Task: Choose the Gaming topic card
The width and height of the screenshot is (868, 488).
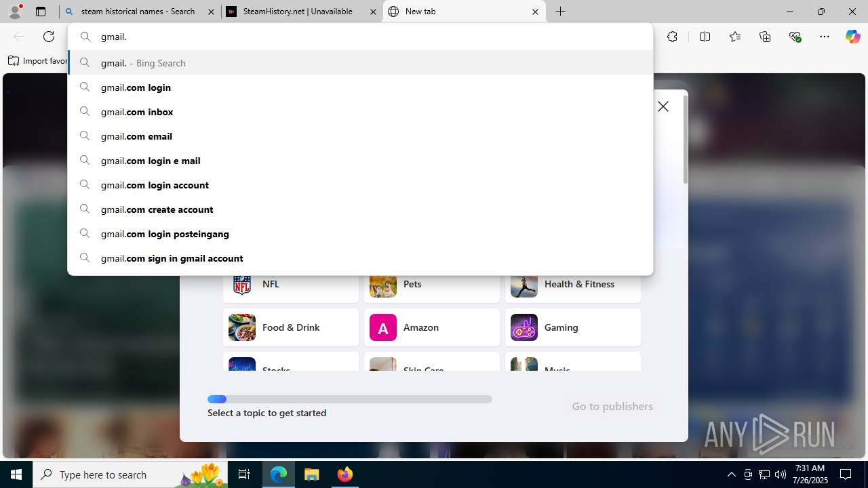Action: [x=573, y=327]
